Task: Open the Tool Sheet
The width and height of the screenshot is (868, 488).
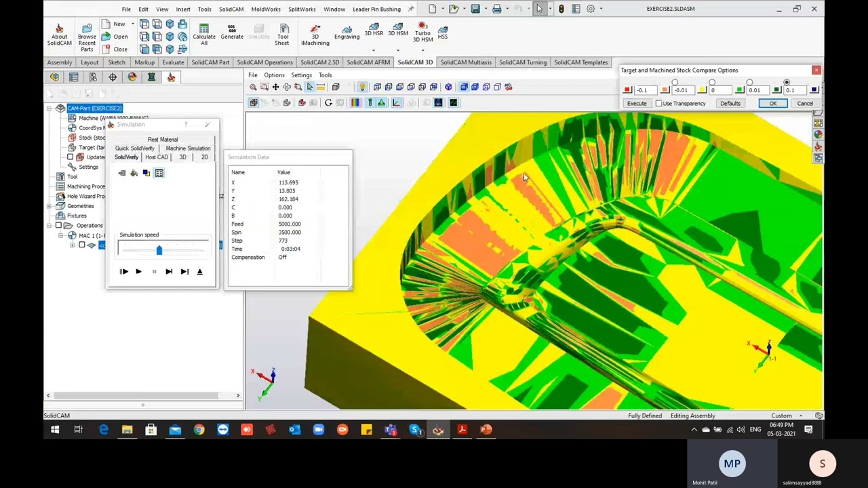Action: 282,35
